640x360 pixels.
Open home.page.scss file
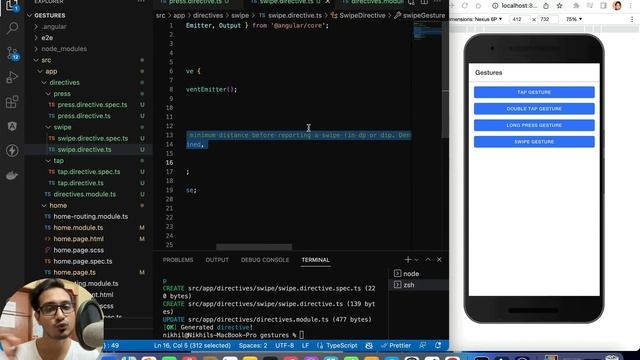click(x=78, y=250)
